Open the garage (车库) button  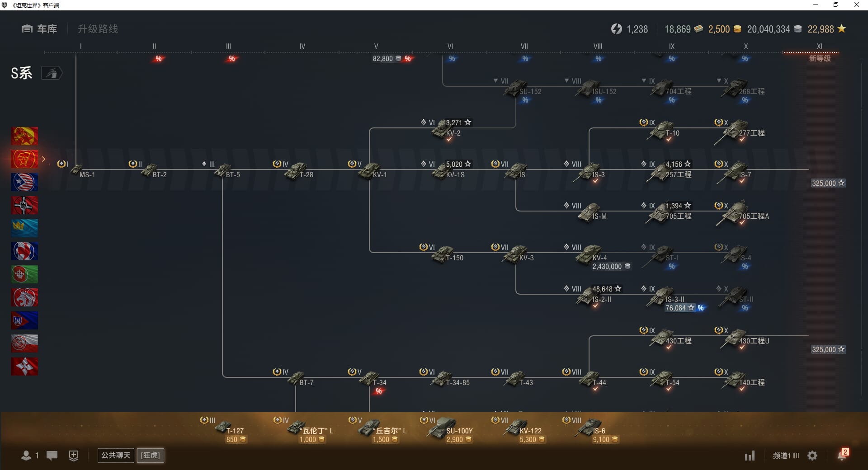pos(39,29)
